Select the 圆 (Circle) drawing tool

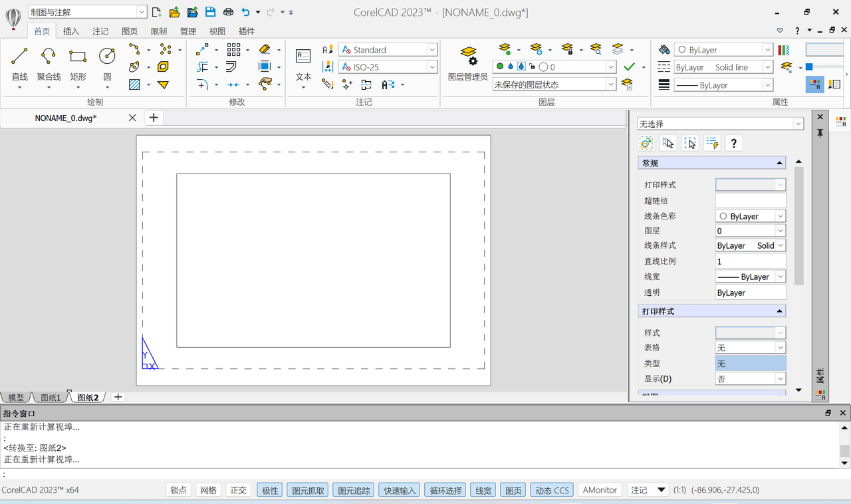click(x=107, y=57)
